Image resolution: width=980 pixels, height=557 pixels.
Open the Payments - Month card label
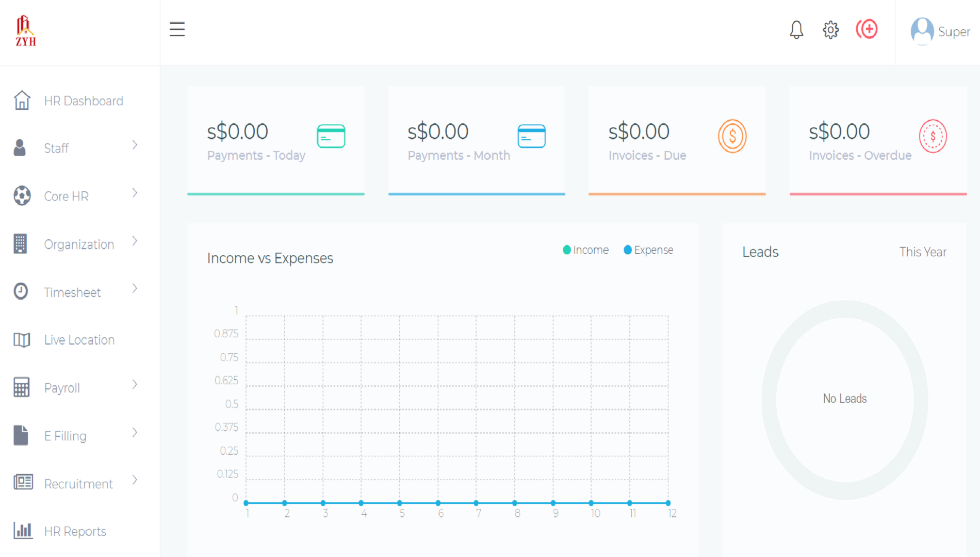pos(459,155)
